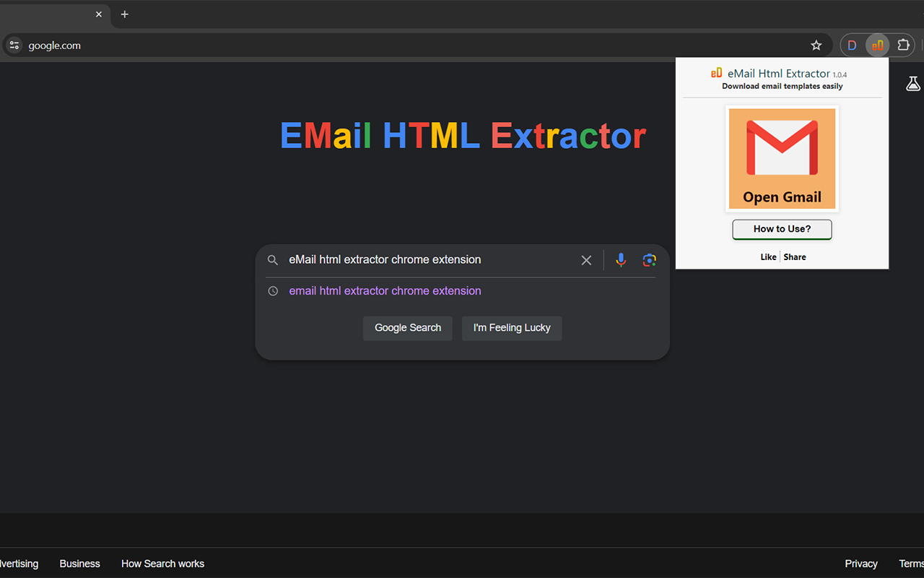Open the Privacy footer link
Image resolution: width=924 pixels, height=578 pixels.
tap(861, 564)
